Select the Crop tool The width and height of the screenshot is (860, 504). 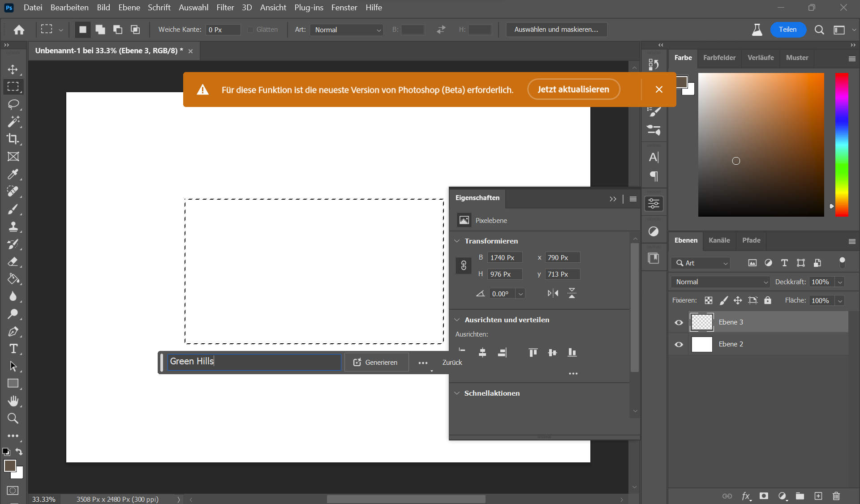tap(13, 139)
